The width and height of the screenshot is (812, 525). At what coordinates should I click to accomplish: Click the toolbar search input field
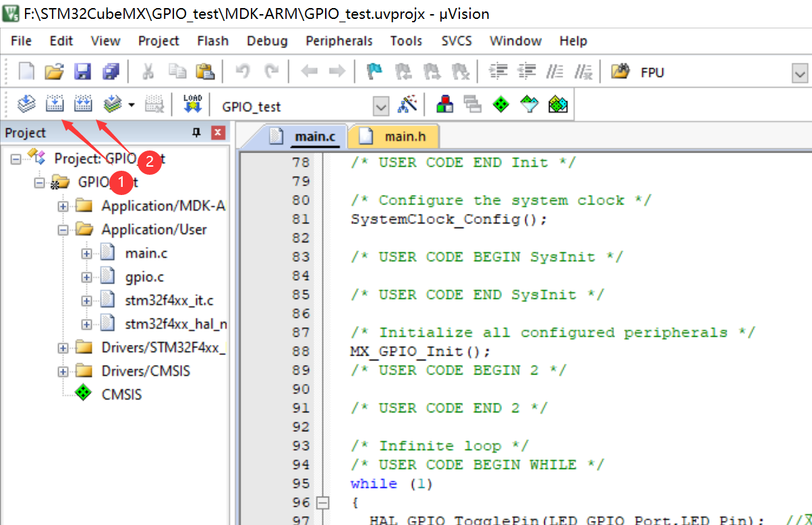(x=708, y=72)
